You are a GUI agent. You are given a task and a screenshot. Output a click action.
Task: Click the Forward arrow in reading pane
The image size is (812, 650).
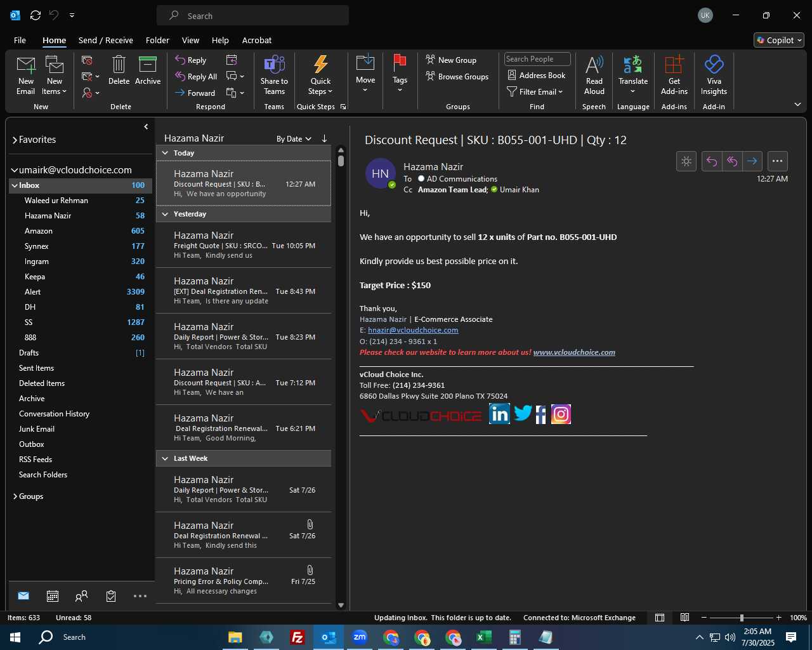coord(752,161)
